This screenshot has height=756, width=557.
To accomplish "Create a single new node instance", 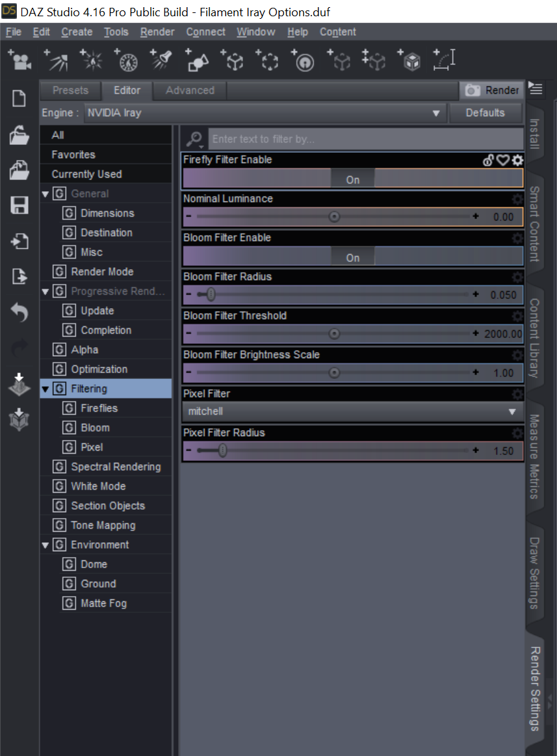I will coord(339,60).
